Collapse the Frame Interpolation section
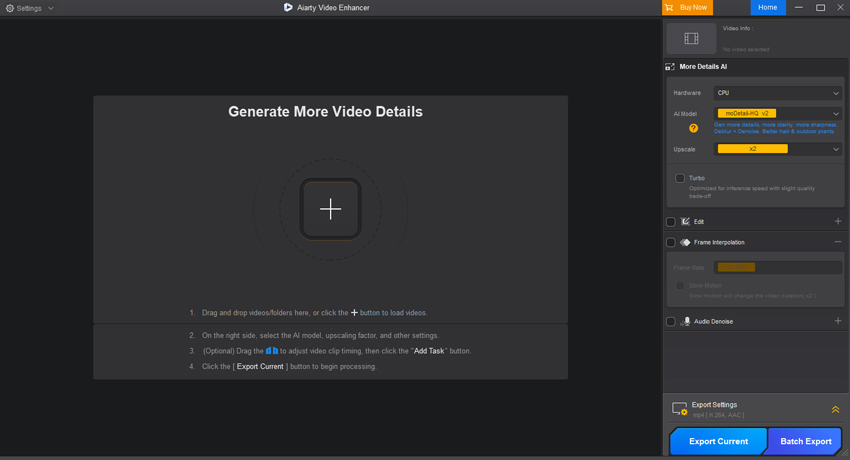Viewport: 850px width, 460px height. click(838, 242)
